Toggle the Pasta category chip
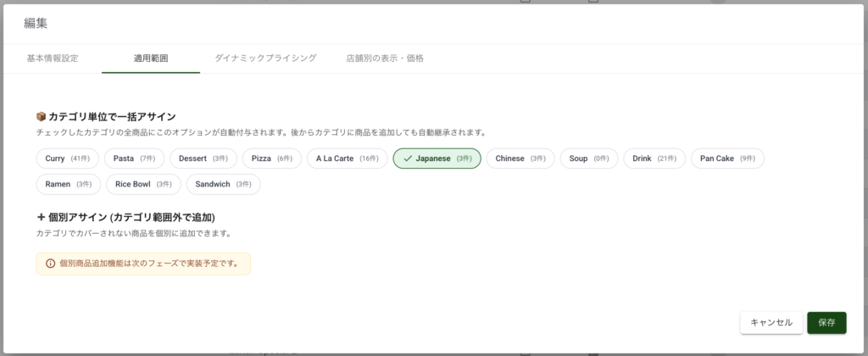The image size is (868, 356). [135, 159]
